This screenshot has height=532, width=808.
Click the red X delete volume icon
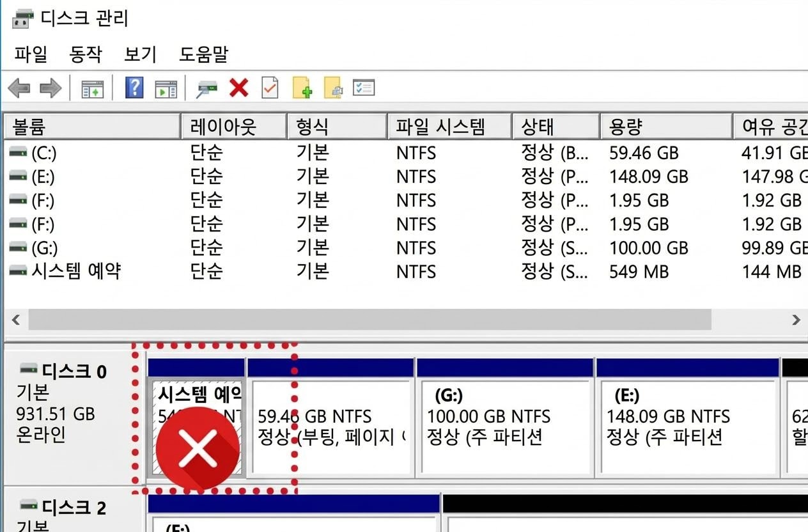click(238, 88)
